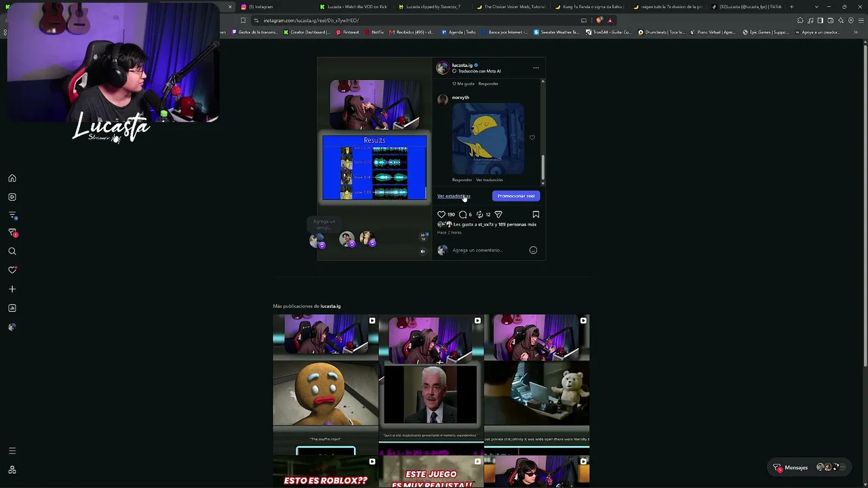The width and height of the screenshot is (868, 488).
Task: Click Ver estadísticas link
Action: [x=454, y=196]
